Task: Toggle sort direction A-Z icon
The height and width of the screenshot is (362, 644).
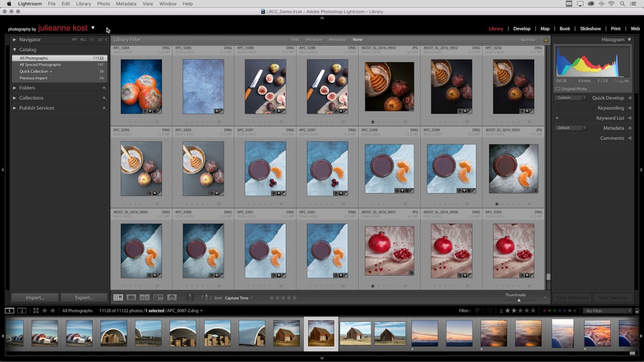Action: (206, 298)
